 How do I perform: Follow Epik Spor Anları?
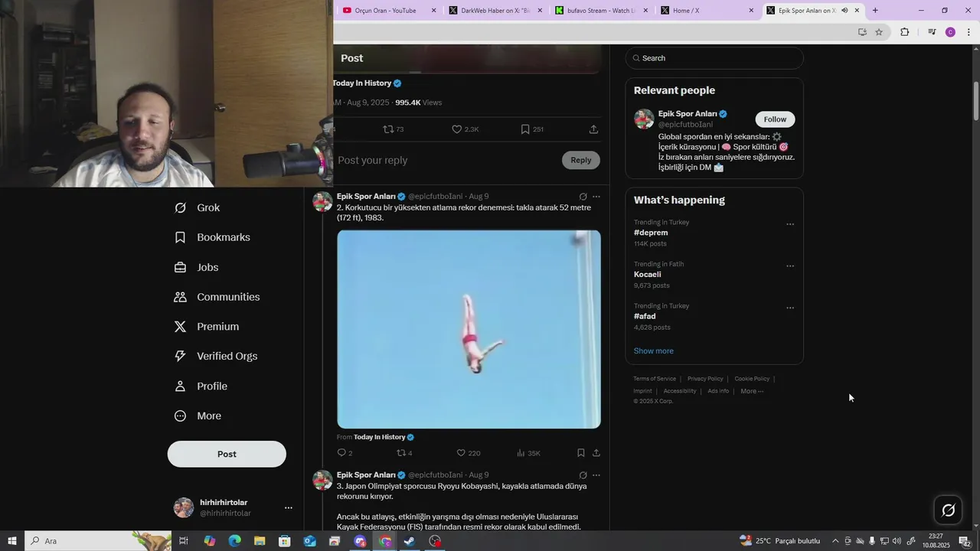pyautogui.click(x=775, y=119)
